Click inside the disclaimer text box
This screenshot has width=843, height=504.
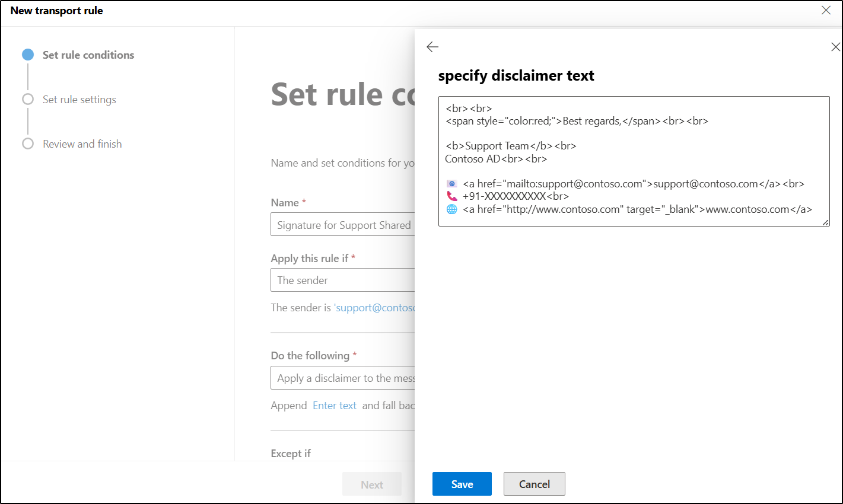pyautogui.click(x=634, y=160)
